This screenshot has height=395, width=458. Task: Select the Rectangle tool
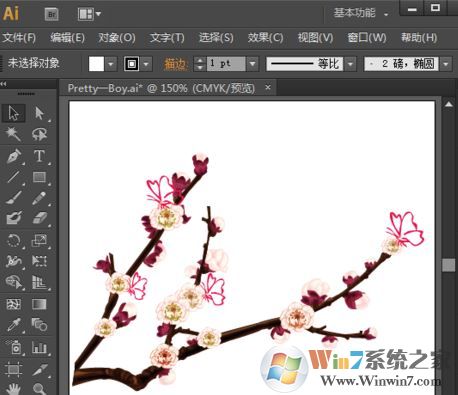[x=39, y=177]
